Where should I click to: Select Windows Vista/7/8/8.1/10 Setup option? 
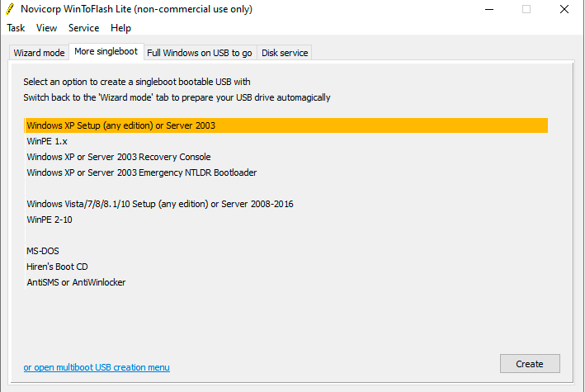pyautogui.click(x=160, y=204)
